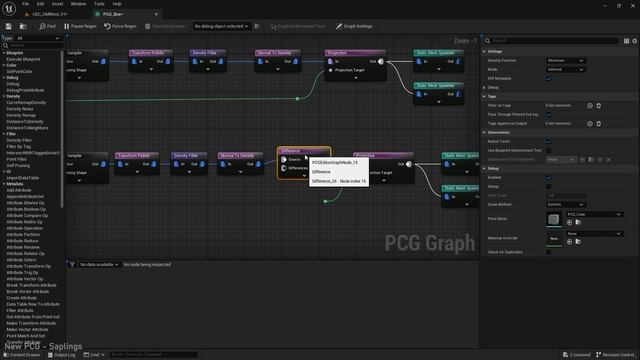Click the Out pin of the upper Projection node

click(x=380, y=61)
